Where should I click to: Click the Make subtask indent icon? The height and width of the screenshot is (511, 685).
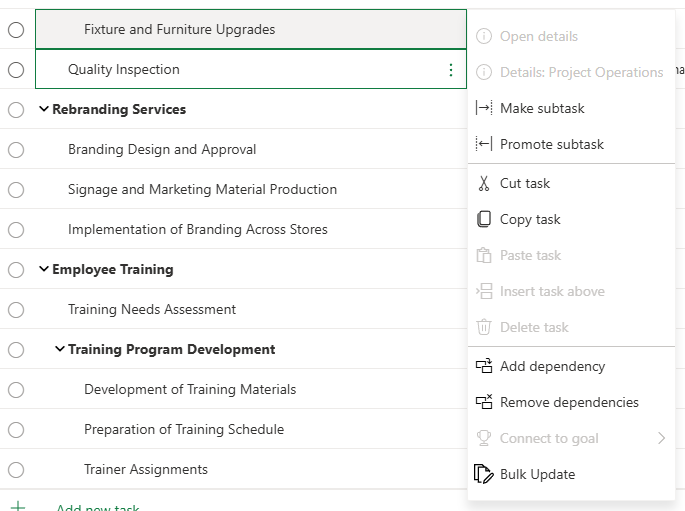tap(484, 107)
